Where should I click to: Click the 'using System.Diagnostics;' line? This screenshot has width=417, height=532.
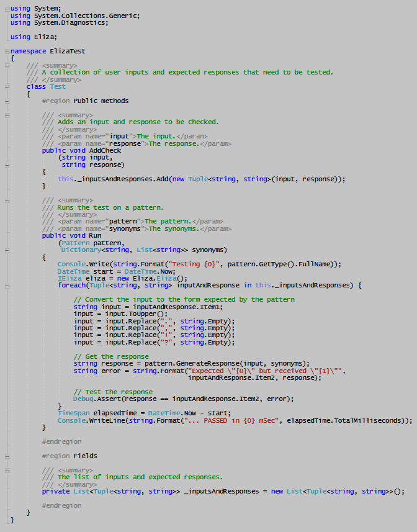60,23
